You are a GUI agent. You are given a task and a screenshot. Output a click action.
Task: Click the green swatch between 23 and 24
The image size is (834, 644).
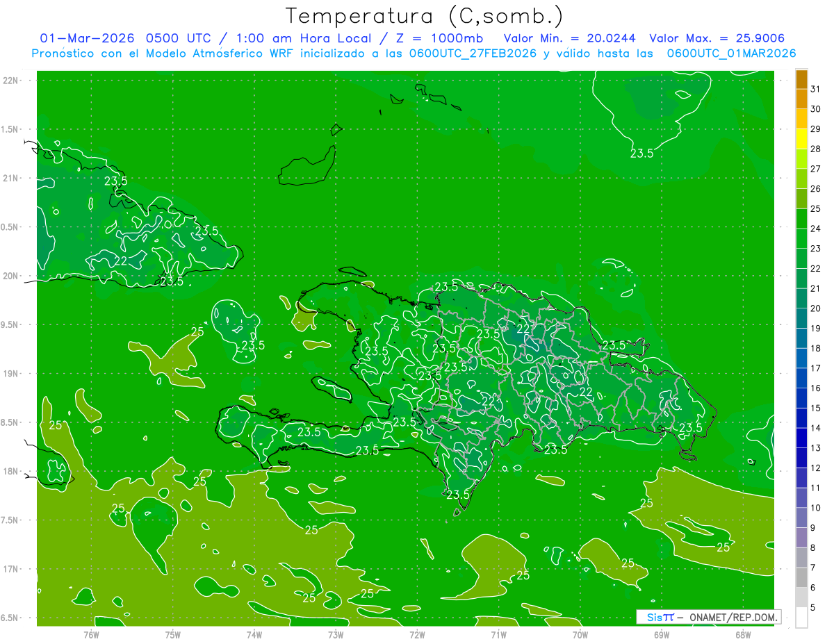tap(801, 238)
